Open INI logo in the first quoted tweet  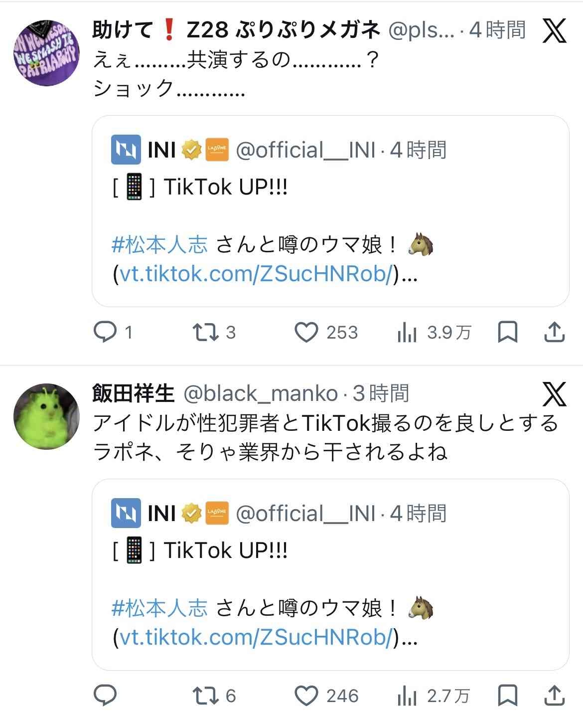126,150
